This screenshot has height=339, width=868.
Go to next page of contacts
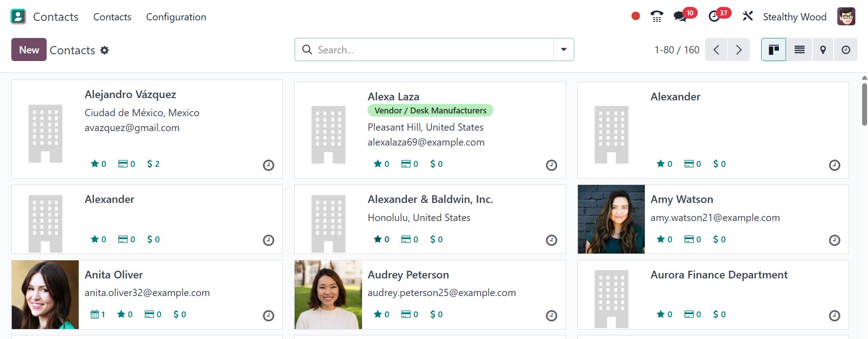[739, 50]
